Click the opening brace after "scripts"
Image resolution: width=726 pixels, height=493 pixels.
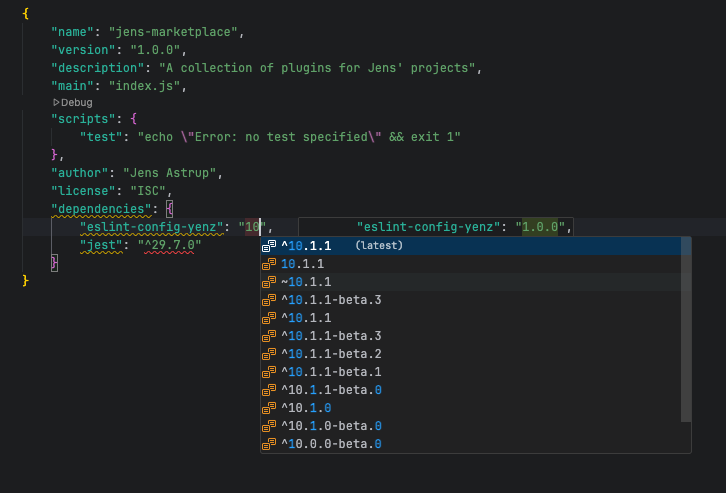(x=134, y=119)
